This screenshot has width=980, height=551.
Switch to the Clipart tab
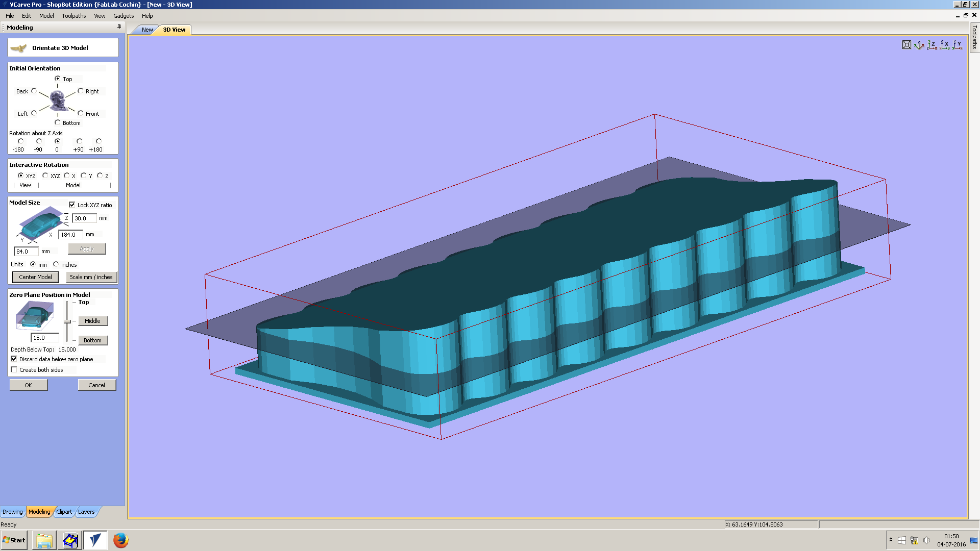click(x=64, y=512)
